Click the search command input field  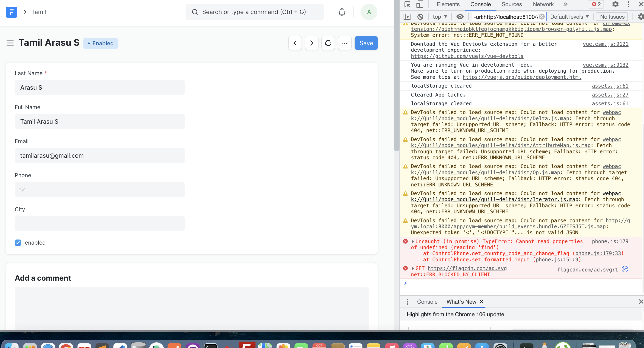click(254, 12)
